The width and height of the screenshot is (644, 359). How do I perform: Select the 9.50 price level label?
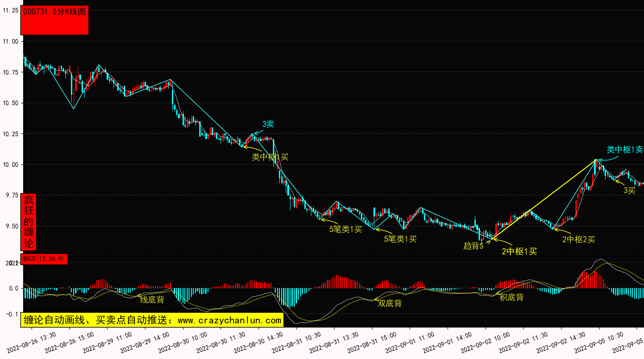coord(11,226)
